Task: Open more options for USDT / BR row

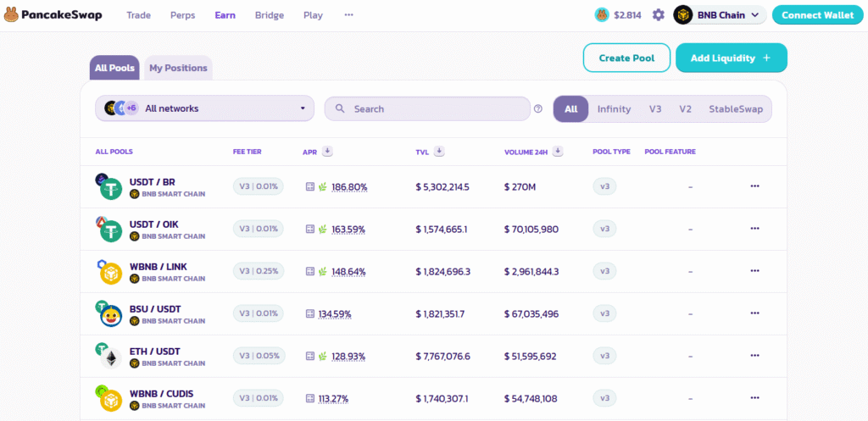Action: pyautogui.click(x=754, y=186)
